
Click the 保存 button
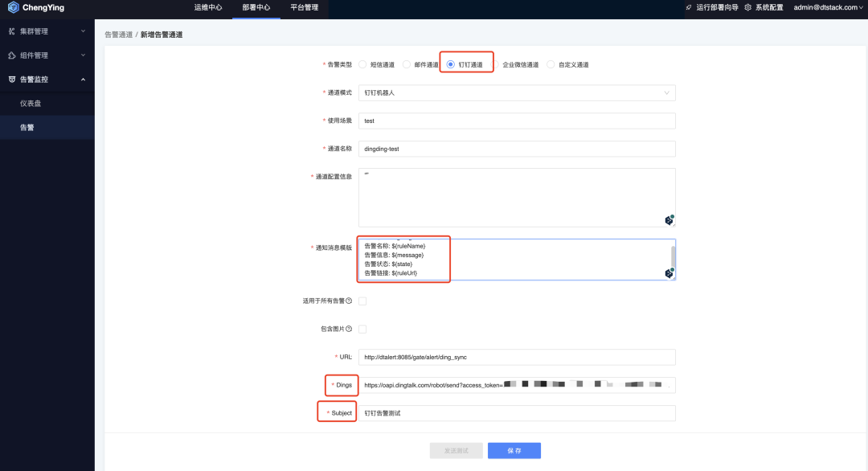pos(514,451)
